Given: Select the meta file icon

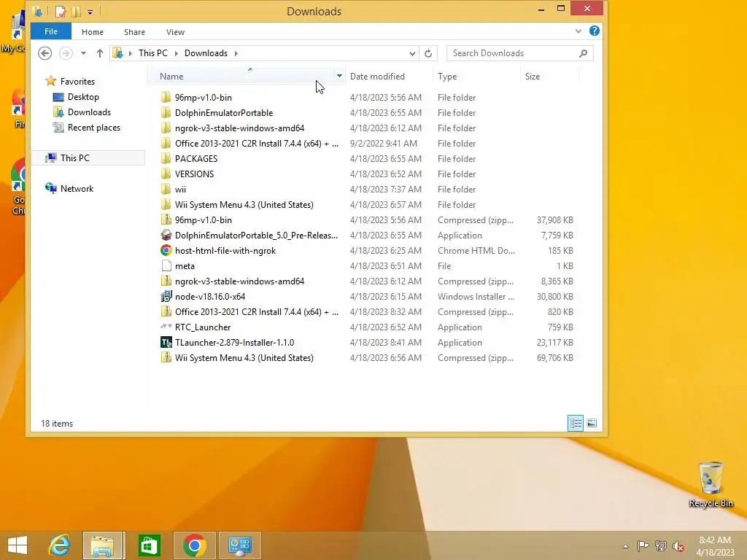Looking at the screenshot, I should [x=166, y=265].
